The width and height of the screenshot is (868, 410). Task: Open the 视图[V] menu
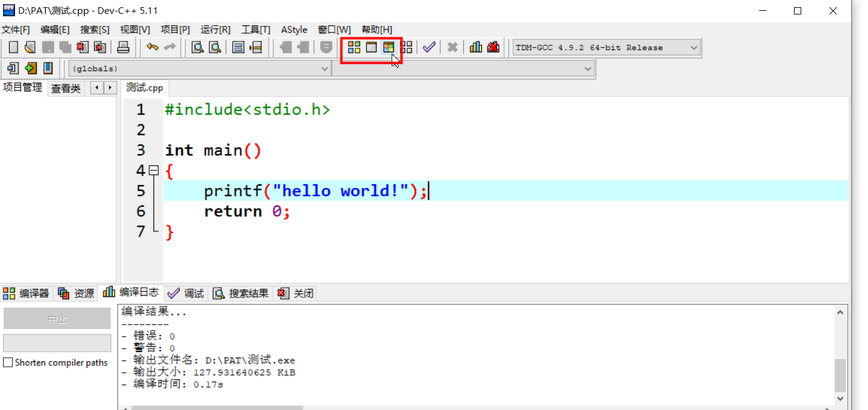135,30
